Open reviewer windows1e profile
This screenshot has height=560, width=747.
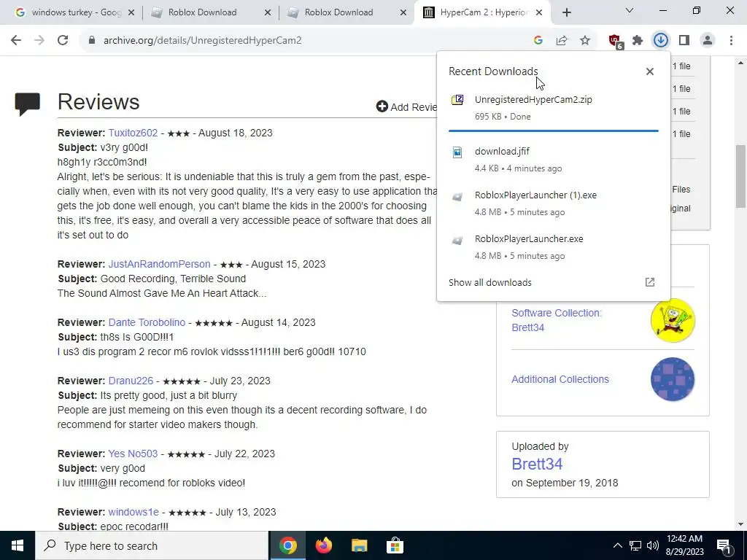click(x=133, y=513)
